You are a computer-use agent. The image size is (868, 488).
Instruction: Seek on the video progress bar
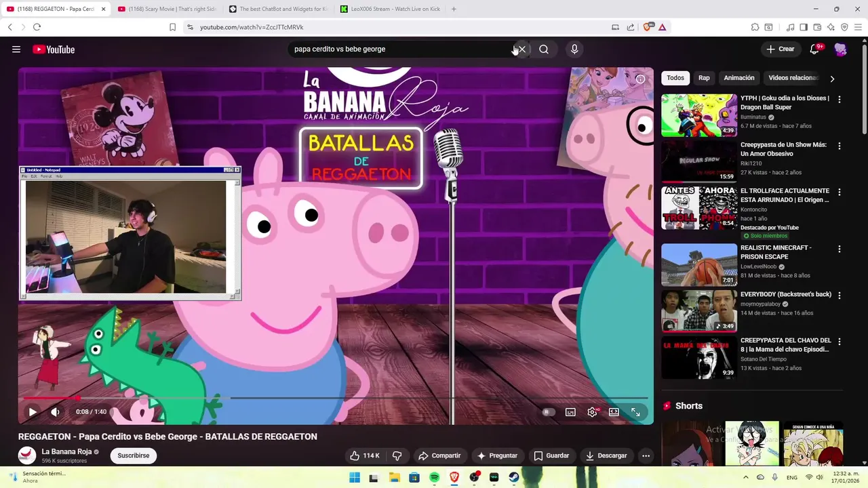click(336, 398)
